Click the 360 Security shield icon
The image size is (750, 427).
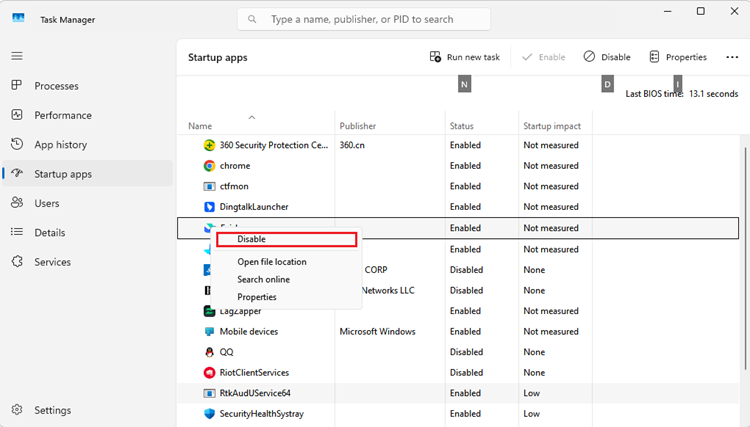pos(209,145)
